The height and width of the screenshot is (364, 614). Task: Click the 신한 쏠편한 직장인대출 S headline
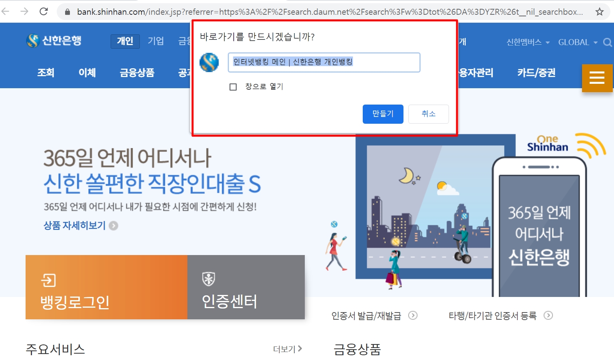tap(152, 183)
